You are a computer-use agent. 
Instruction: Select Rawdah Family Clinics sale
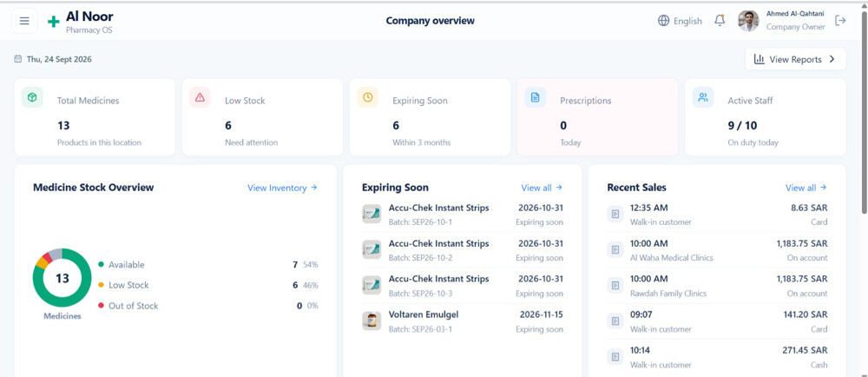point(718,286)
